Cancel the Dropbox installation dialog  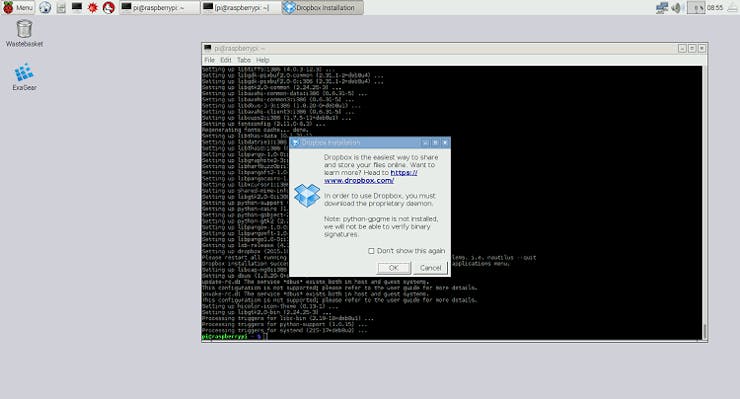click(x=430, y=268)
